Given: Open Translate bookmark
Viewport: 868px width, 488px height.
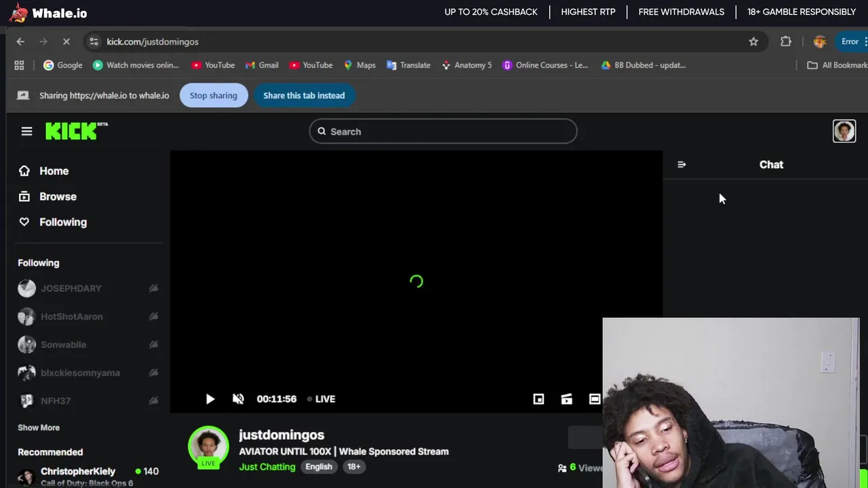Looking at the screenshot, I should (408, 65).
